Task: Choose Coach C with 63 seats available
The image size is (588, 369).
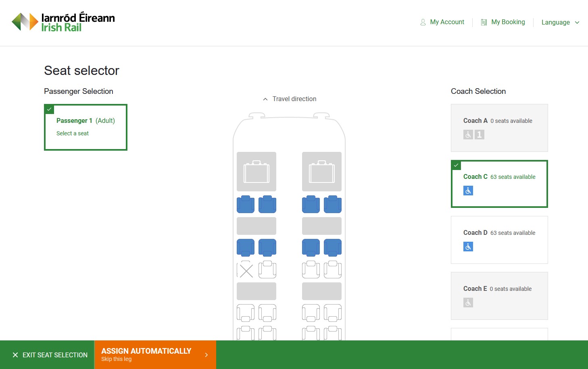Action: click(x=499, y=184)
